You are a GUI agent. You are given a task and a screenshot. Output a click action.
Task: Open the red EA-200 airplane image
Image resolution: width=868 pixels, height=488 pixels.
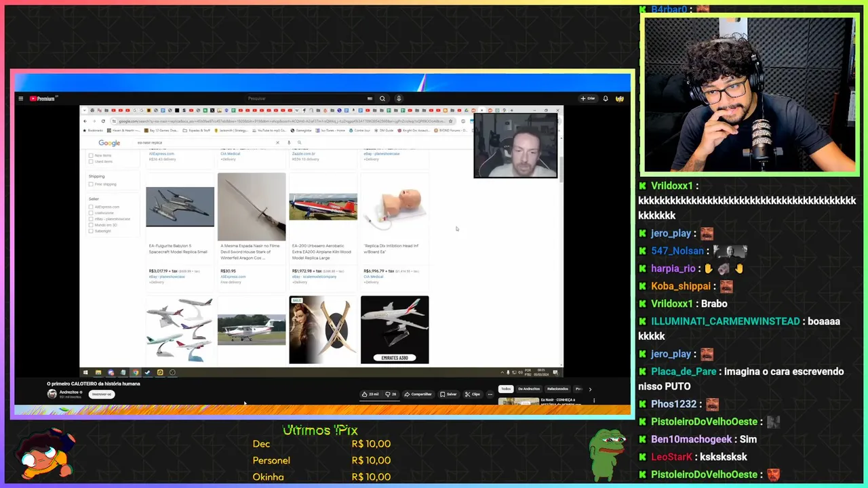[323, 207]
